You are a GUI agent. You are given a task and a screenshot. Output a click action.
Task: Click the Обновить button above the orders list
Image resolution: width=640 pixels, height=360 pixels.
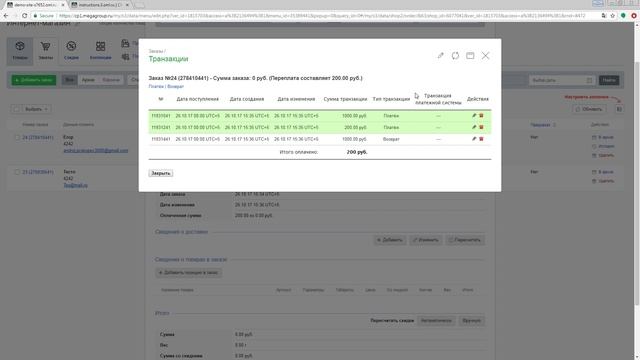[x=589, y=109]
